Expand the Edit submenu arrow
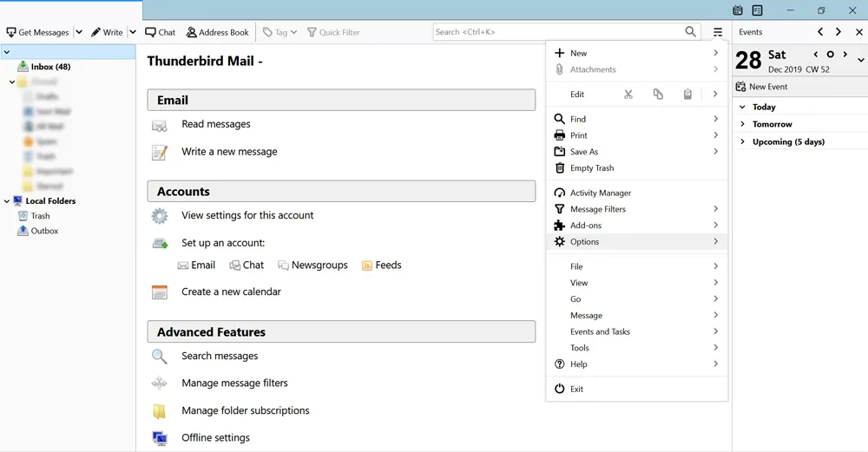The height and width of the screenshot is (452, 868). coord(715,94)
